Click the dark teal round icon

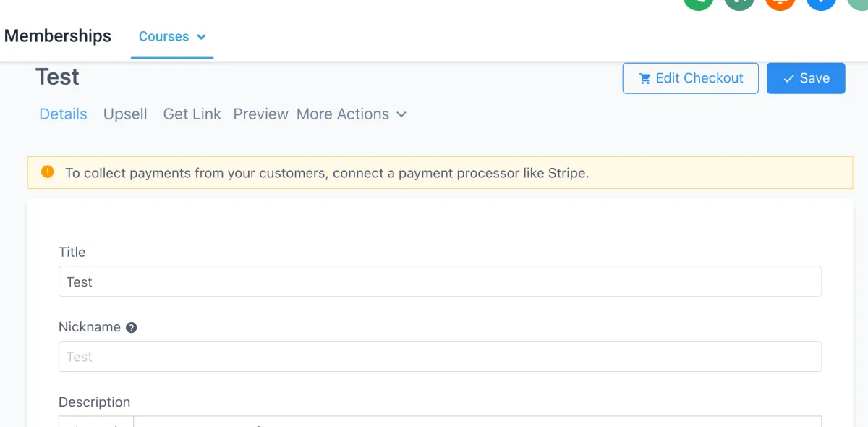tap(739, 4)
